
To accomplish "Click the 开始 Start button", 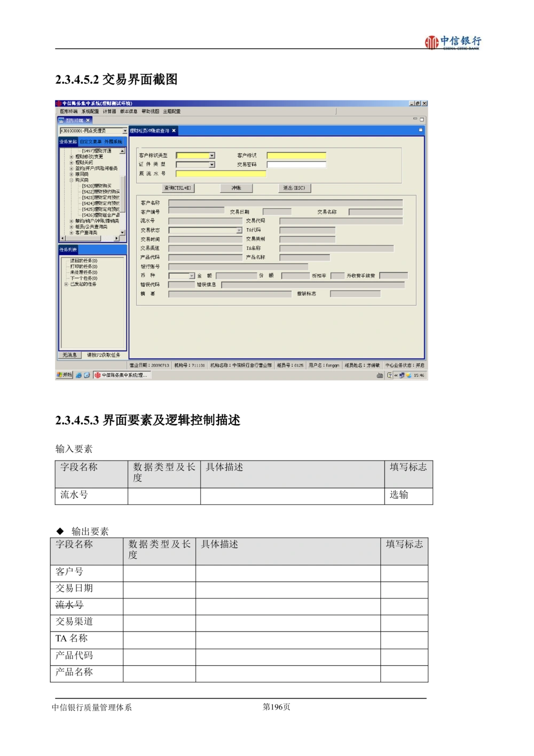I will tap(65, 375).
